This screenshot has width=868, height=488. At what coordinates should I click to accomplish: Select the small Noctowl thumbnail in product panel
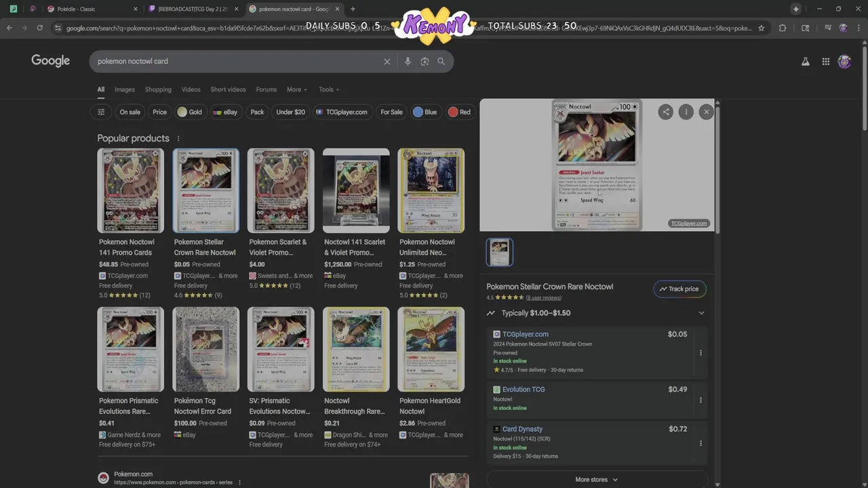[500, 252]
